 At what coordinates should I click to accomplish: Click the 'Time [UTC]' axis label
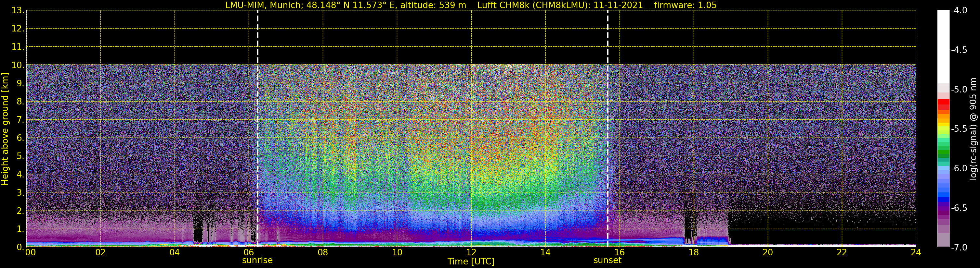click(x=471, y=262)
